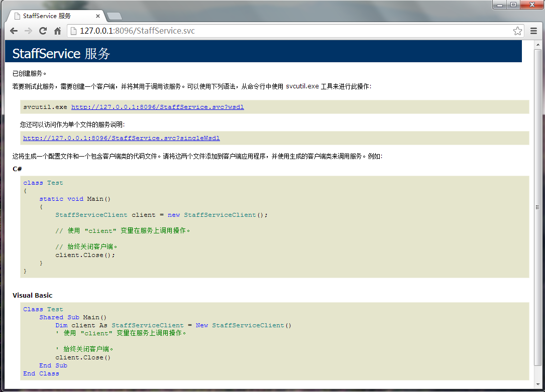Screen dimensions: 545x392
Task: Reload the StaffService.svc page
Action: tap(43, 31)
